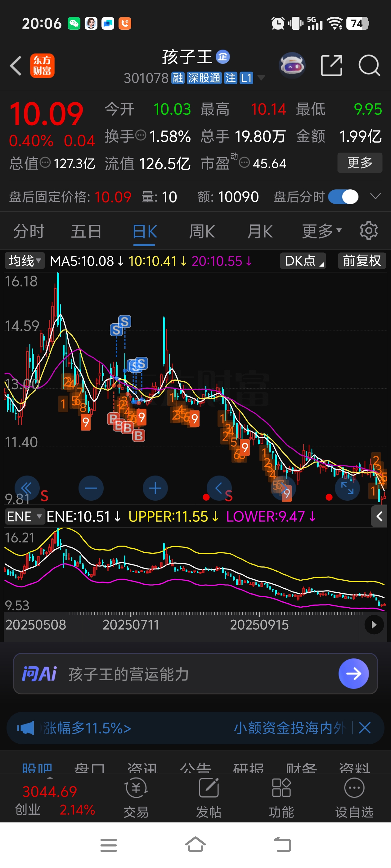Screen dimensions: 391x868
Task: Open the DK点 dropdown
Action: tap(303, 261)
